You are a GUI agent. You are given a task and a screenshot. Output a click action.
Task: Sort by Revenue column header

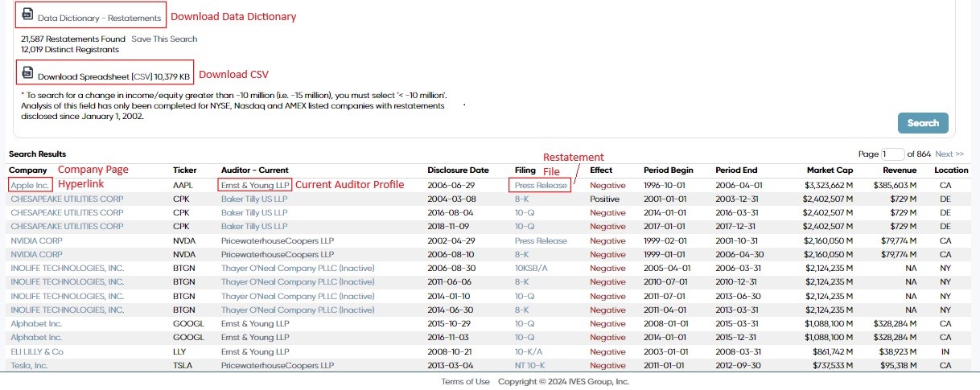900,170
